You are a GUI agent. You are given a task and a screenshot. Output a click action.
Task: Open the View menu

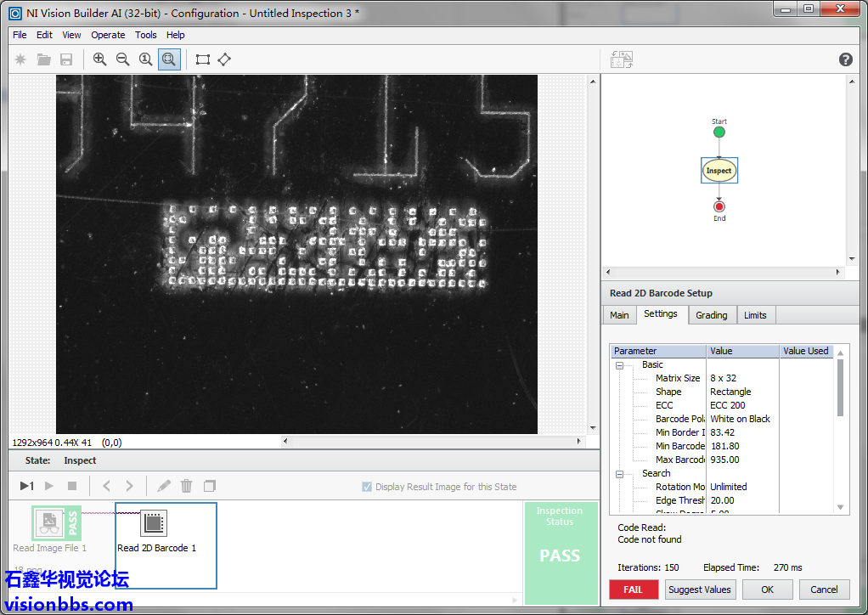(71, 35)
